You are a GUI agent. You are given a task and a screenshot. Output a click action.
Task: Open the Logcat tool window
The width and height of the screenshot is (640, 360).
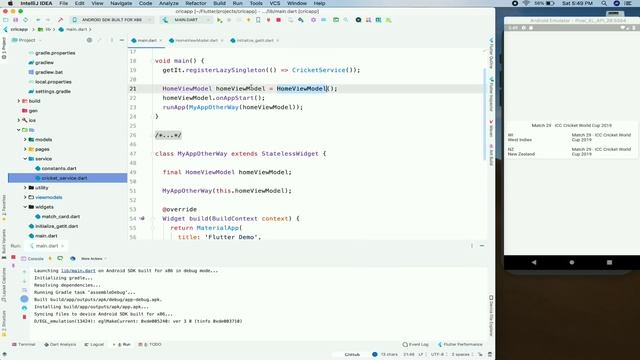coord(94,344)
